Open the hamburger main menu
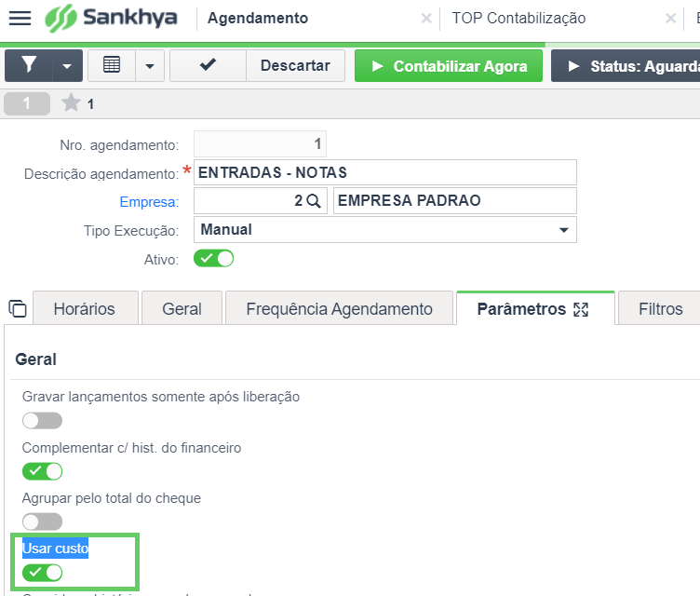Image resolution: width=700 pixels, height=596 pixels. 20,18
